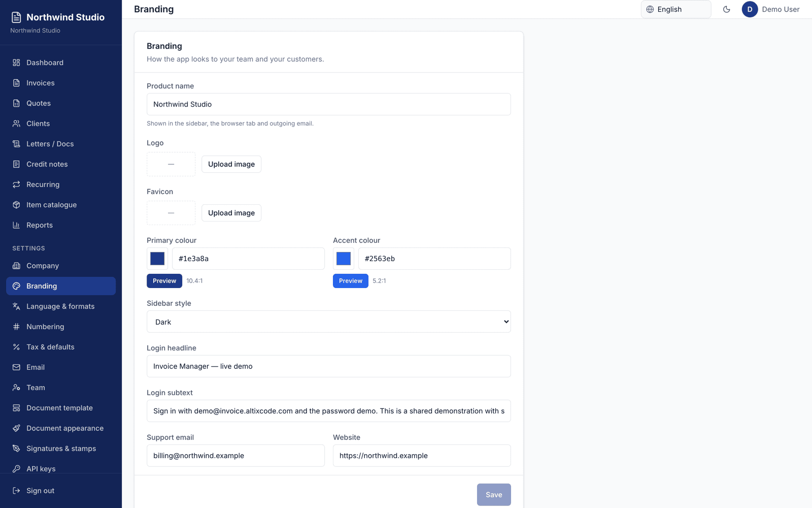Click the Sign out arrow icon
The width and height of the screenshot is (812, 508).
16,491
